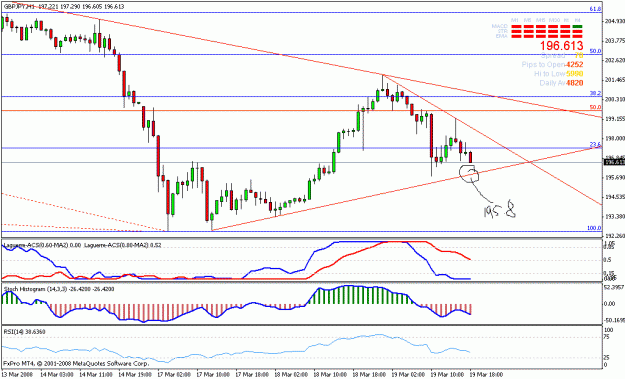Click time axis label 14 Mar 11:00
The height and width of the screenshot is (379, 625).
[95, 375]
